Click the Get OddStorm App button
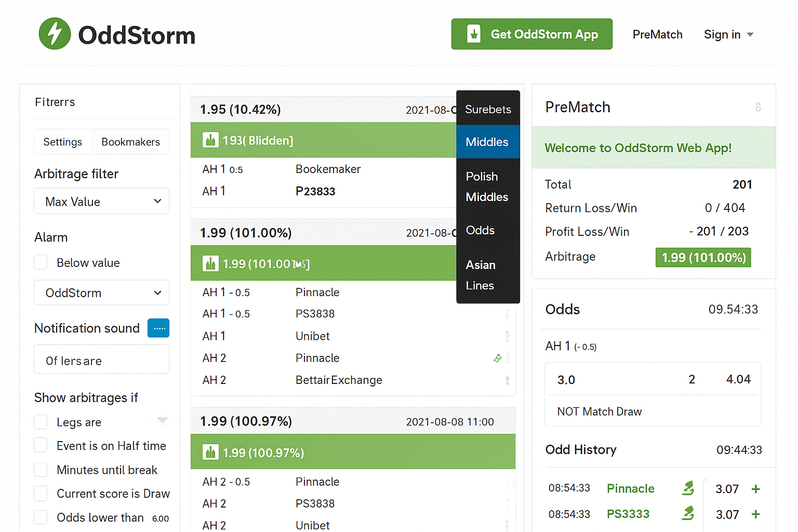Screen dimensions: 798x532 pyautogui.click(x=531, y=34)
